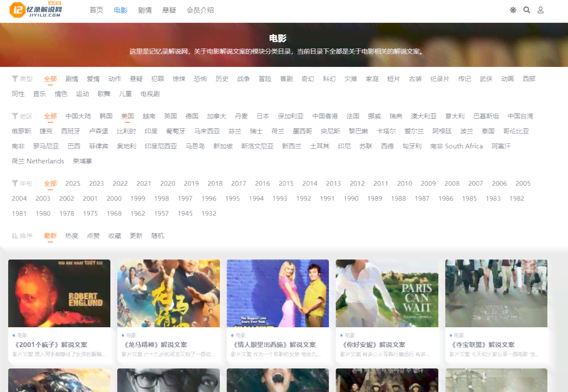Open 《2001个疯子》解说文案 title
This screenshot has width=568, height=392.
[51, 345]
